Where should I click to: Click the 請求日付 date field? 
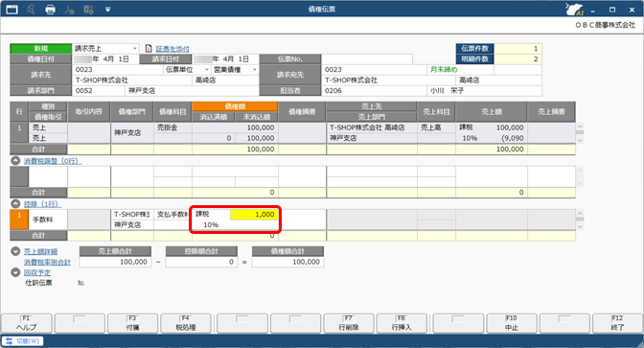pyautogui.click(x=225, y=59)
